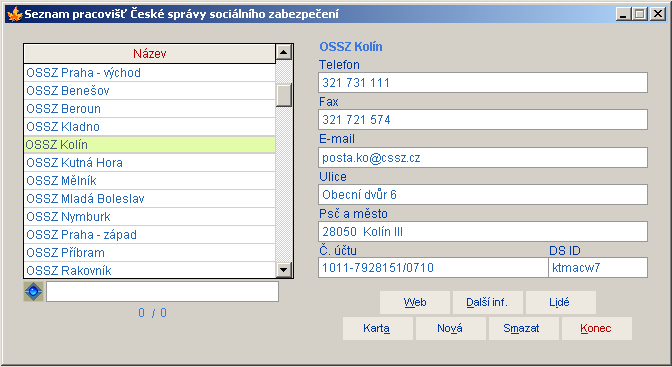Open the Lidé people list

tap(561, 302)
